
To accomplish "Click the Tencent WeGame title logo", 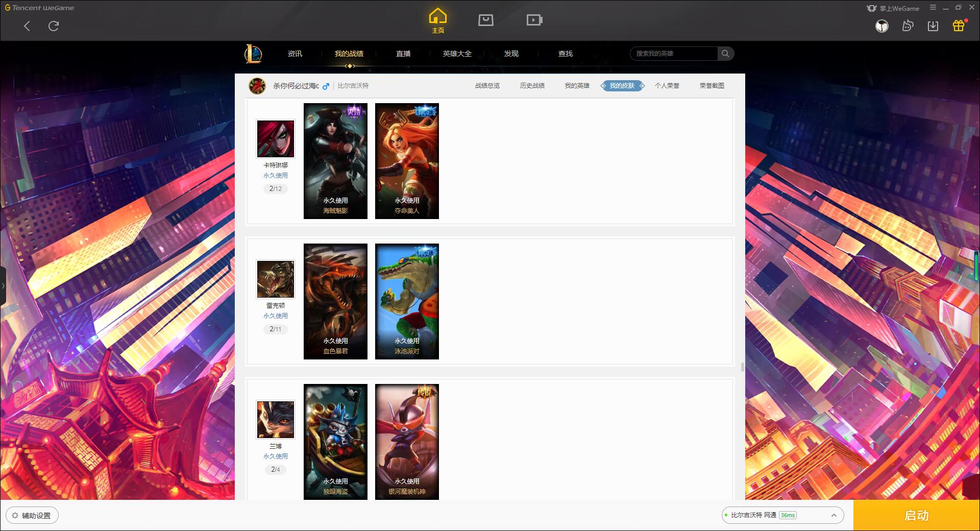I will [x=40, y=8].
